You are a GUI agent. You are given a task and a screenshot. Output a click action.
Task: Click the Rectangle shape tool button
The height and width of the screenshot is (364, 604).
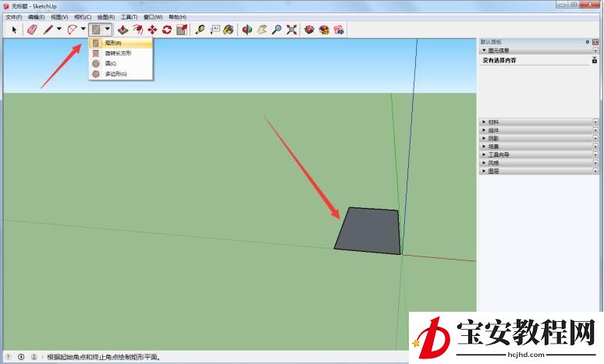tap(96, 30)
